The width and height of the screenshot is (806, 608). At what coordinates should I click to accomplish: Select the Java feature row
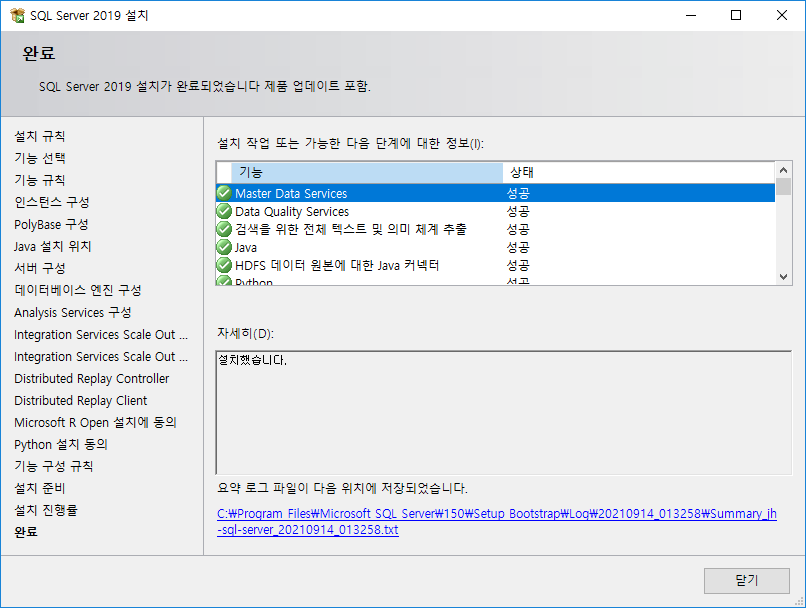coord(496,247)
